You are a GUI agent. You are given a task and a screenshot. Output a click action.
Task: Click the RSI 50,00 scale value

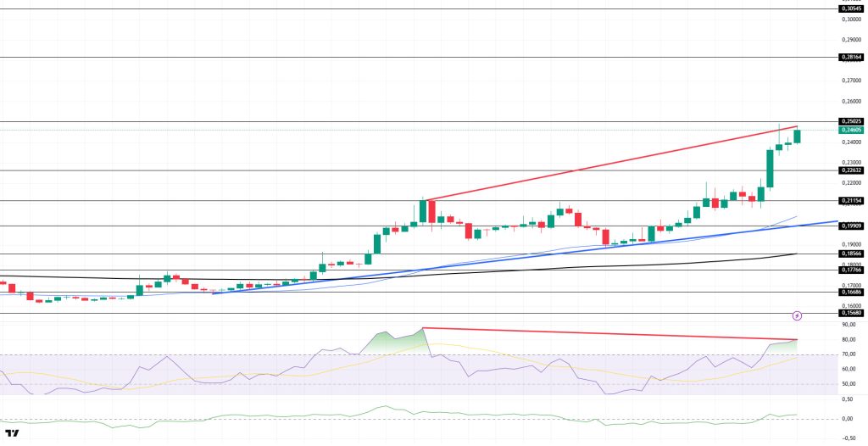point(849,384)
